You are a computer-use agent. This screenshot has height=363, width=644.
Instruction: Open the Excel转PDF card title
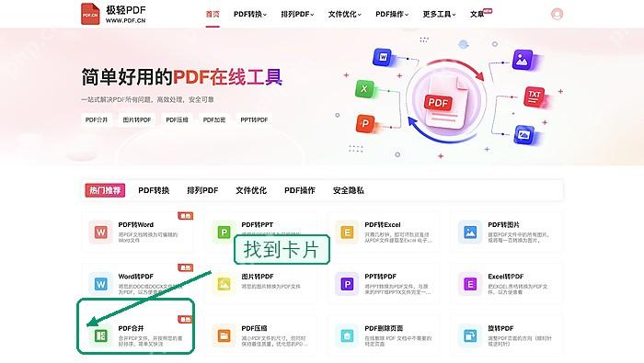[506, 277]
